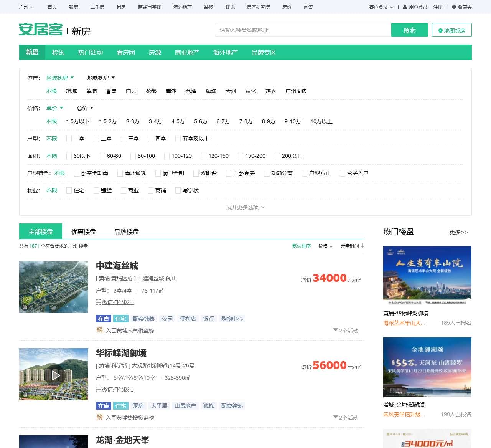Screen dimensions: 491x448
Task: Click 更多>> in 热门楼盘
Action: (x=459, y=232)
